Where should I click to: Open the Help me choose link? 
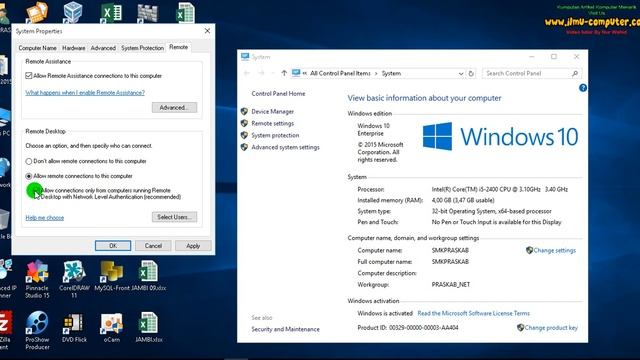click(x=44, y=218)
